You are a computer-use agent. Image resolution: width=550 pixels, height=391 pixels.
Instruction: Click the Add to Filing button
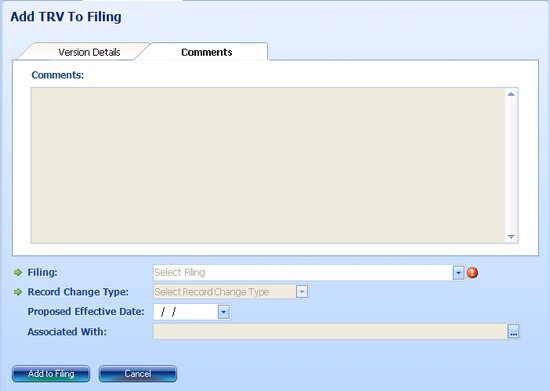click(51, 374)
